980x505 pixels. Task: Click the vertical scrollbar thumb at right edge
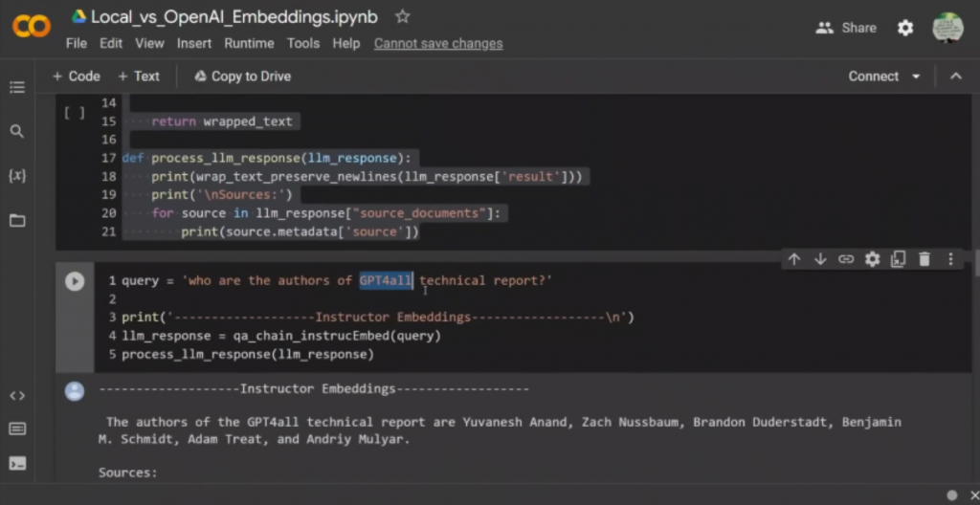[976, 262]
